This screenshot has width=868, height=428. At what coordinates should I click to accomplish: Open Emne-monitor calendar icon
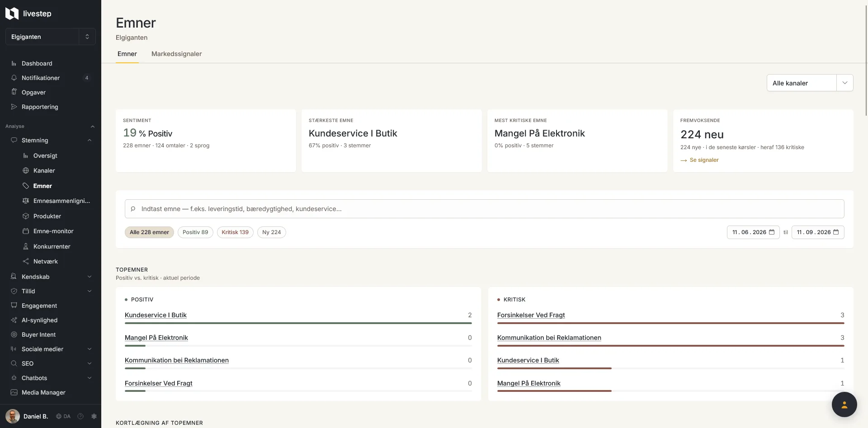[x=26, y=231]
